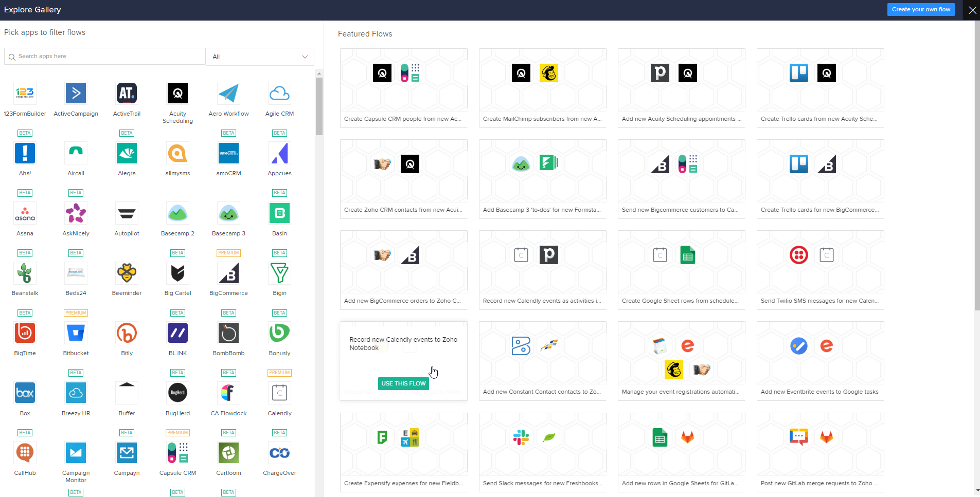The height and width of the screenshot is (497, 980).
Task: Pick the BombBomb app icon
Action: [x=228, y=333]
